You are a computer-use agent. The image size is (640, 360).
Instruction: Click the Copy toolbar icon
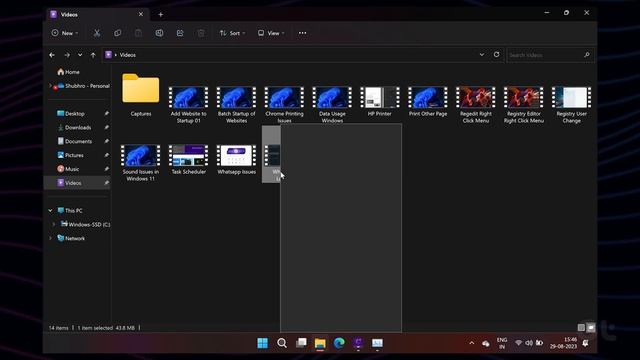coord(118,33)
